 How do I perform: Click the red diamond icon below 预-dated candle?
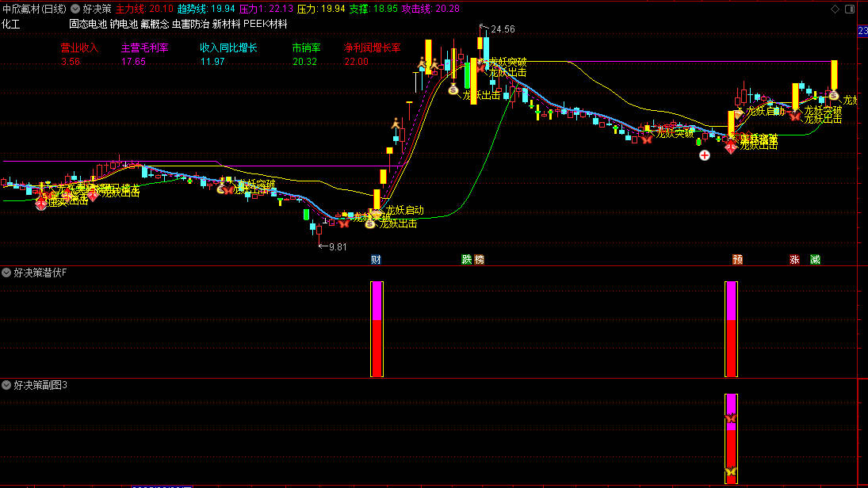(x=731, y=147)
